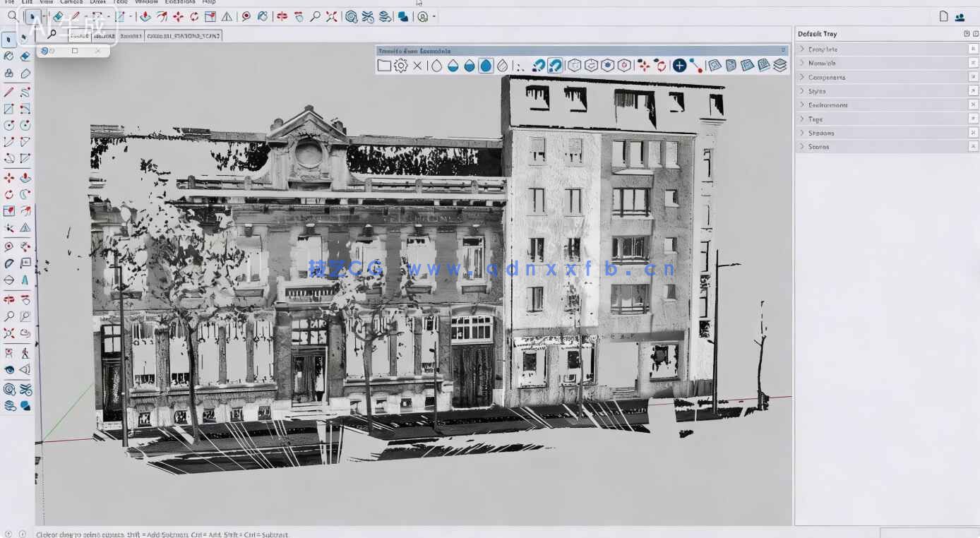Open Scan Essentials toolbar settings gear
The height and width of the screenshot is (538, 980).
point(400,65)
